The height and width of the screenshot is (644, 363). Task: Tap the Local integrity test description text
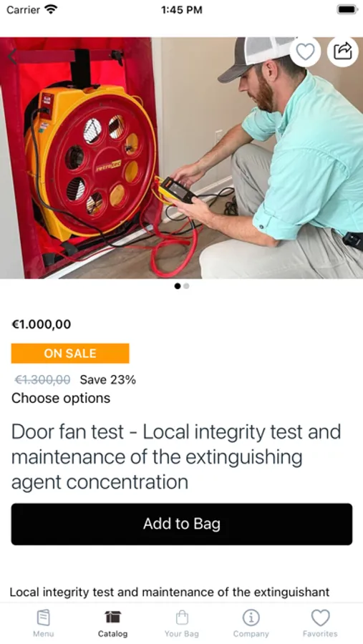click(x=170, y=592)
